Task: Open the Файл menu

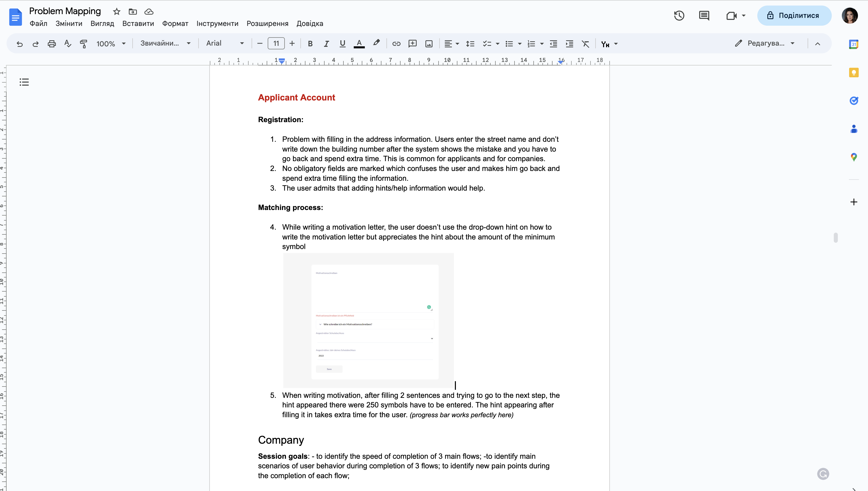Action: (38, 24)
